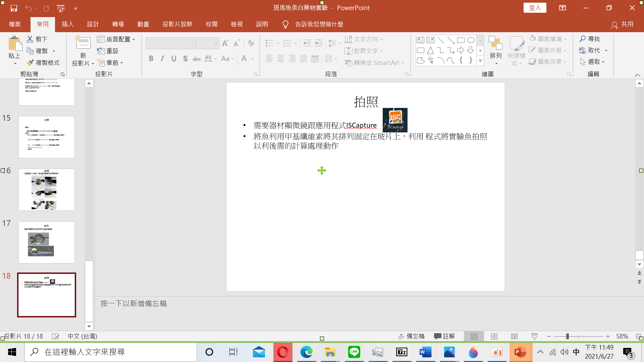The image size is (644, 362).
Task: Open the Font name combo box
Action: coord(170,43)
